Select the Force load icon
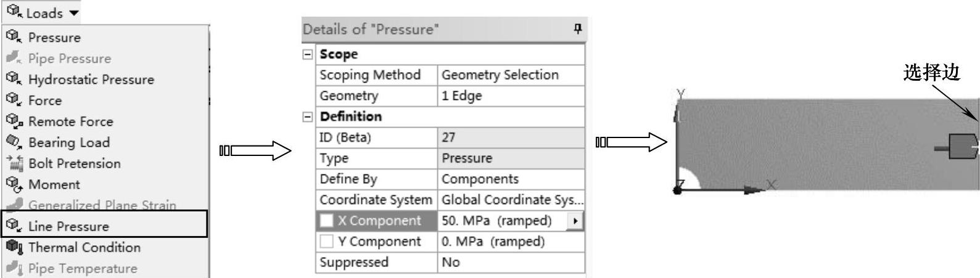The image size is (980, 278). 14,100
